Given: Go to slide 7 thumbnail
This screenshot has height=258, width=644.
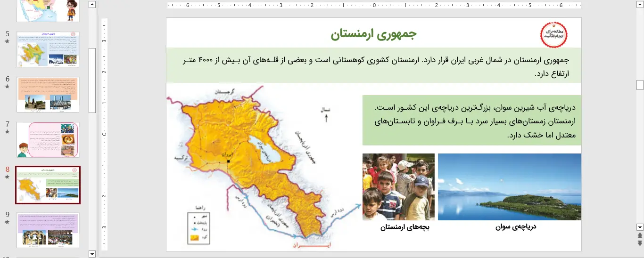Looking at the screenshot, I should click(x=48, y=140).
